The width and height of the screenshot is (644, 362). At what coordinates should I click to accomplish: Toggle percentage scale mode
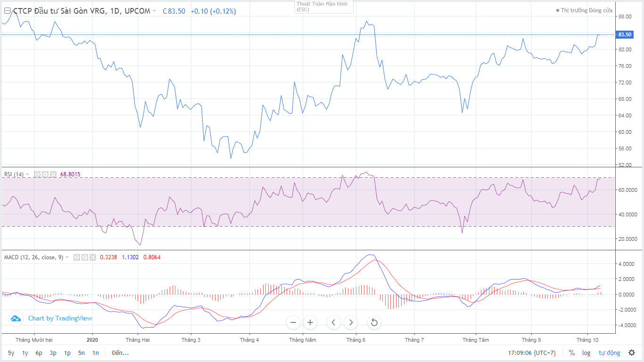(572, 353)
